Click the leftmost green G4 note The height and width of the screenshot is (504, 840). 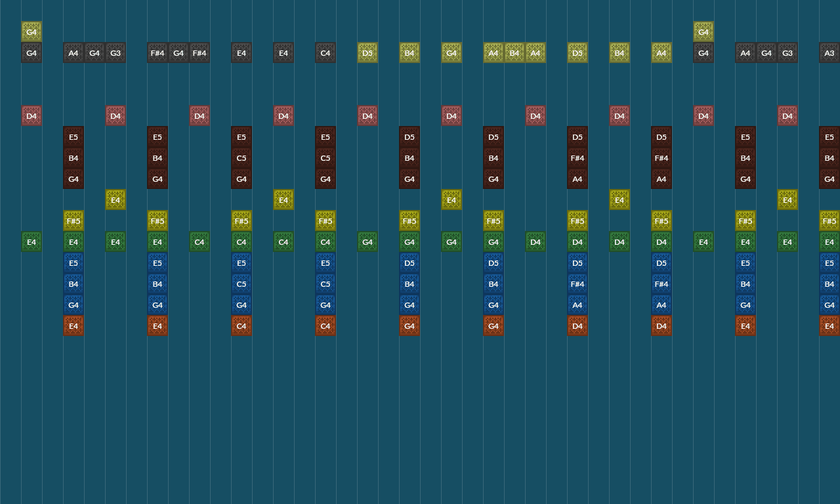[367, 241]
